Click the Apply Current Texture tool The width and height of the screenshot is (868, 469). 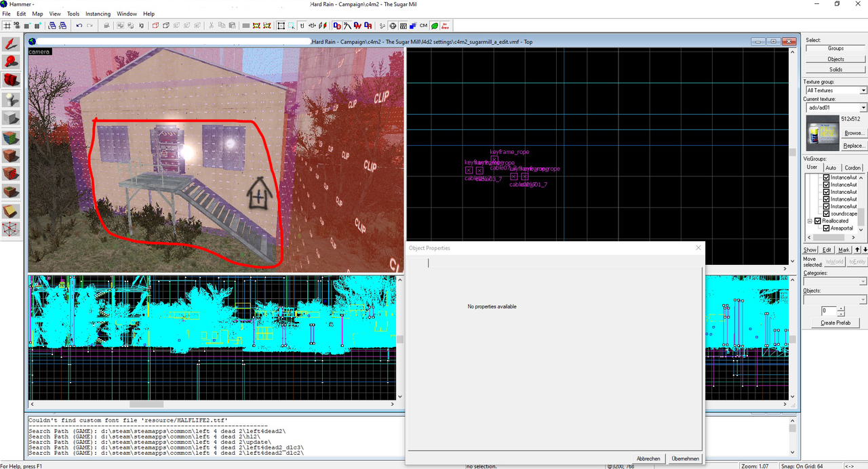pyautogui.click(x=11, y=155)
